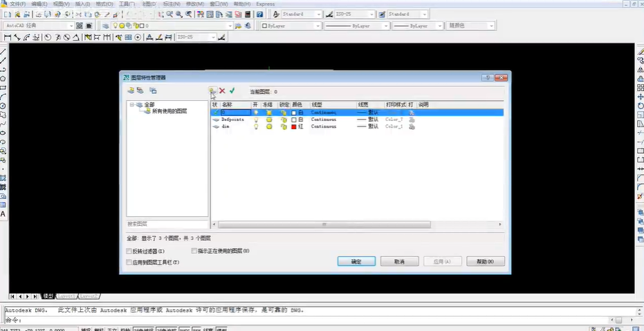Click the red color swatch of dim layer

[x=294, y=126]
